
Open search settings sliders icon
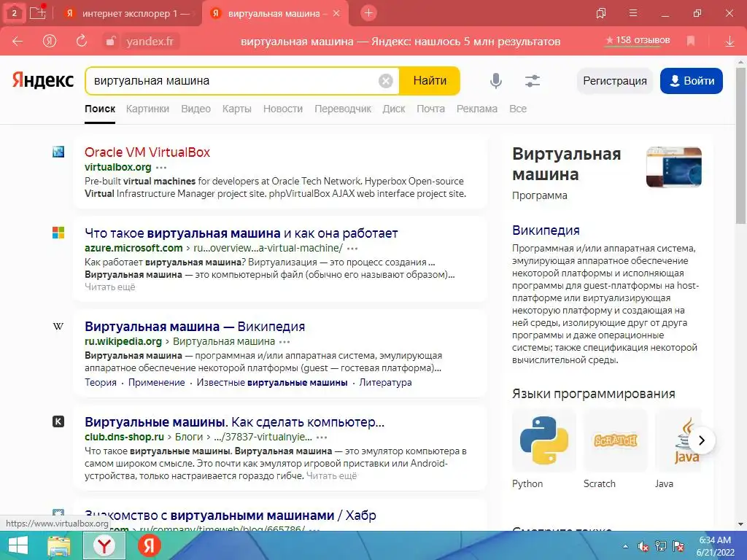(532, 81)
